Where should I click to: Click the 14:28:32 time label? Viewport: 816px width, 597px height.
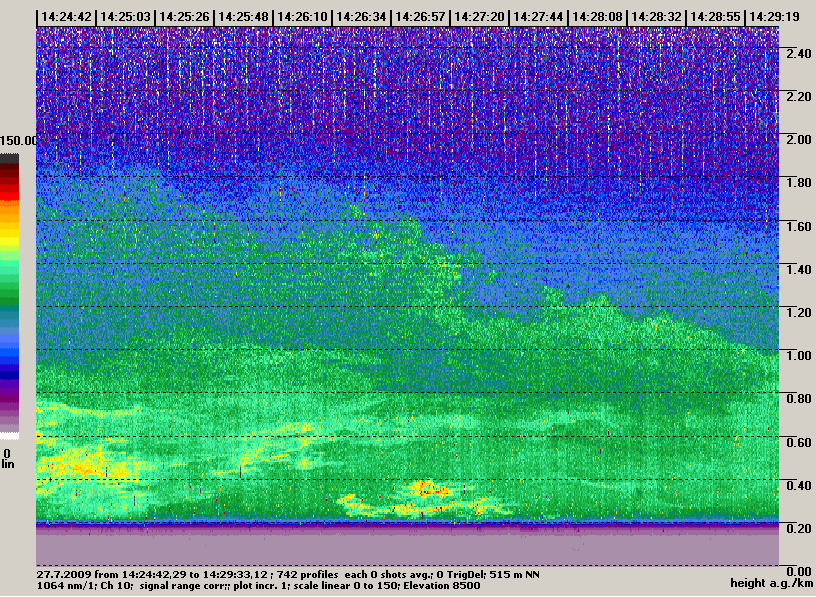click(x=656, y=17)
